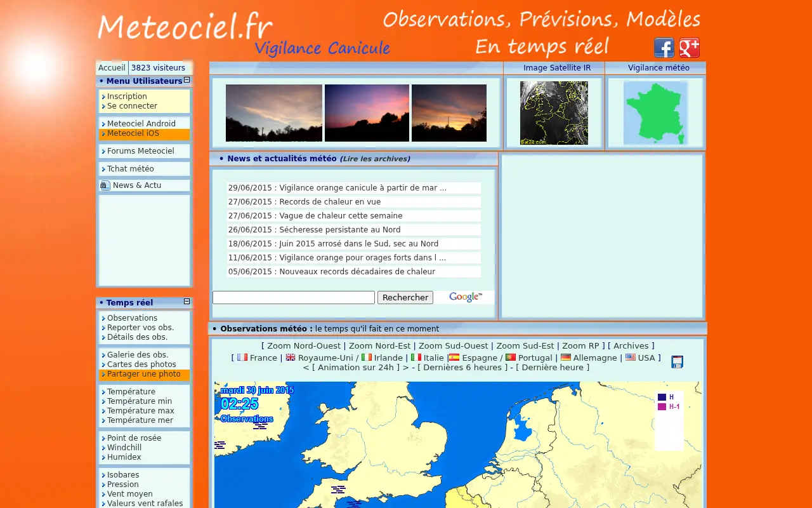The height and width of the screenshot is (508, 812).
Task: Open Température max in sidebar
Action: pos(141,411)
